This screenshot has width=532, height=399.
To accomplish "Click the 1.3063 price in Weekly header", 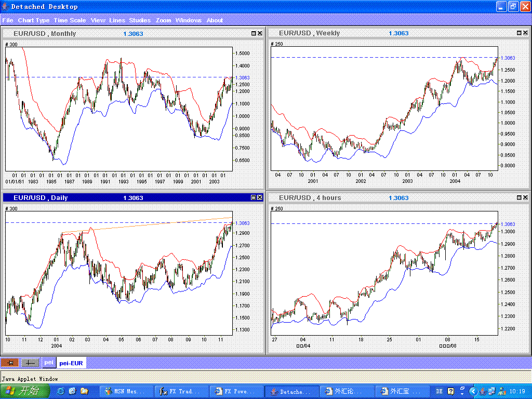I will (x=398, y=33).
